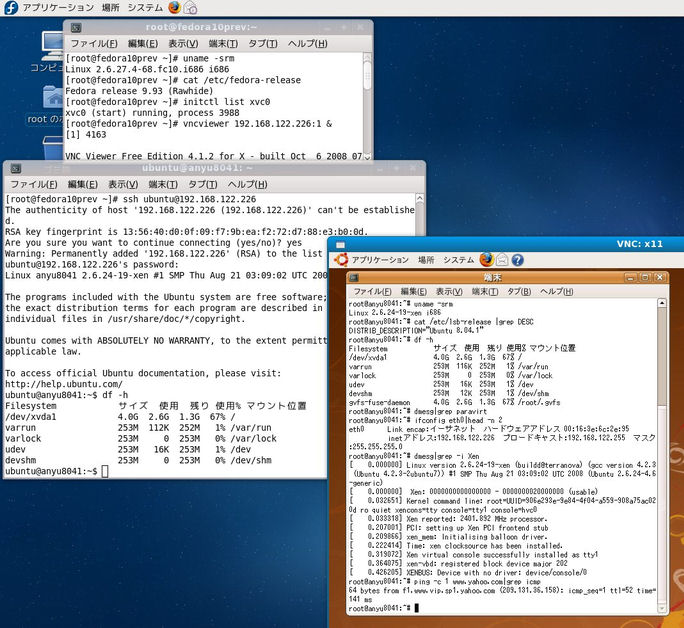The height and width of the screenshot is (628, 684).
Task: Open 場所 menu in Fedora top panel
Action: pos(110,7)
